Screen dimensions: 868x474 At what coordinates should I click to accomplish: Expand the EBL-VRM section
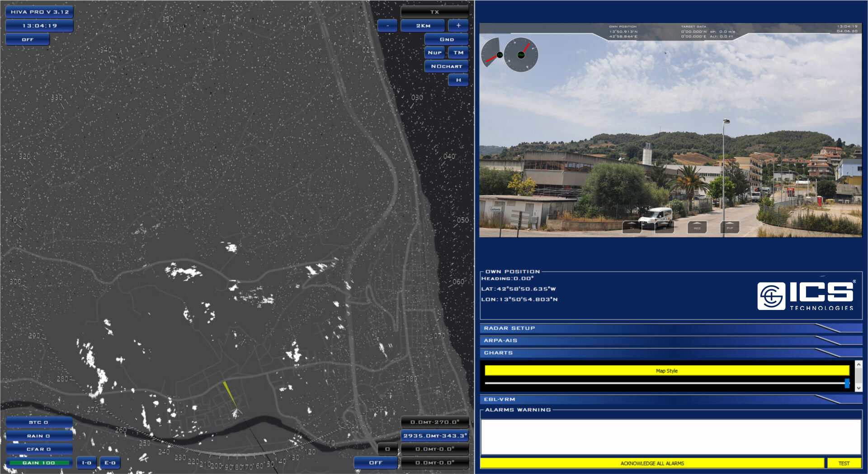click(671, 399)
